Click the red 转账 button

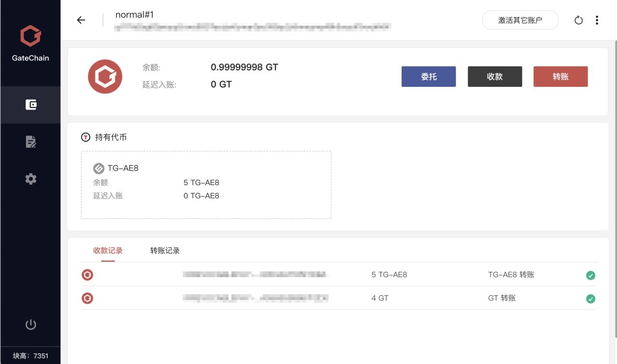click(x=561, y=77)
